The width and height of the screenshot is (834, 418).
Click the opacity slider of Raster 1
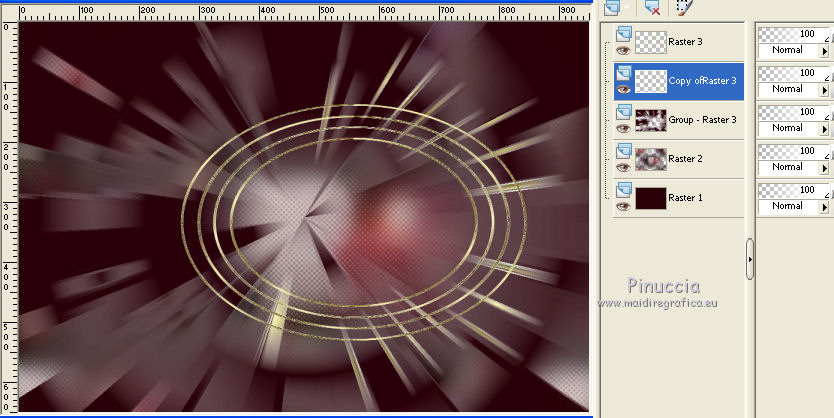point(794,190)
